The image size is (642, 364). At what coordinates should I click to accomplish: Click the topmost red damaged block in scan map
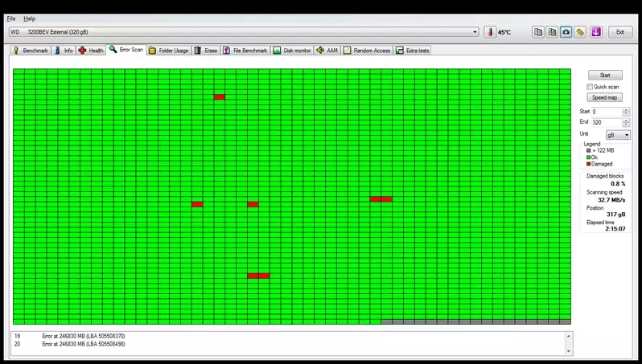pyautogui.click(x=220, y=97)
